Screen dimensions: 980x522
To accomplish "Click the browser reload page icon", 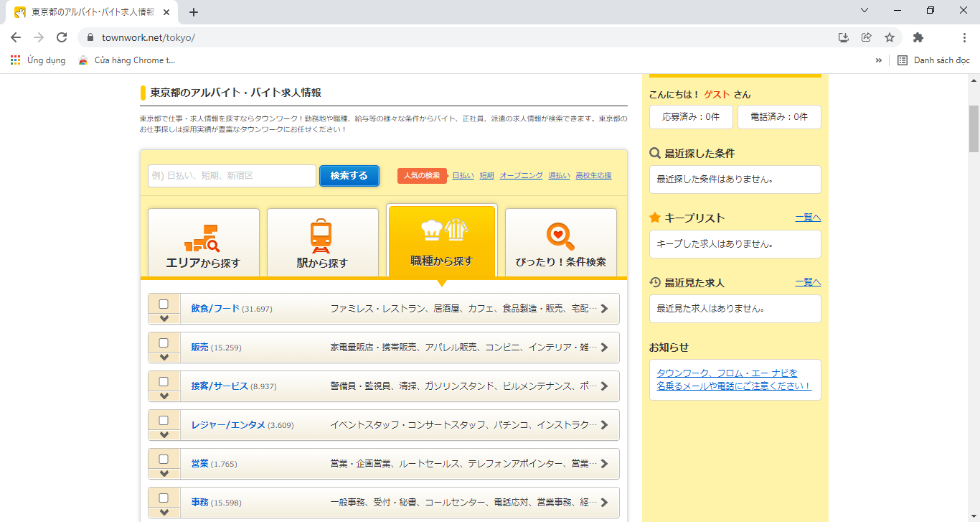I will (62, 37).
